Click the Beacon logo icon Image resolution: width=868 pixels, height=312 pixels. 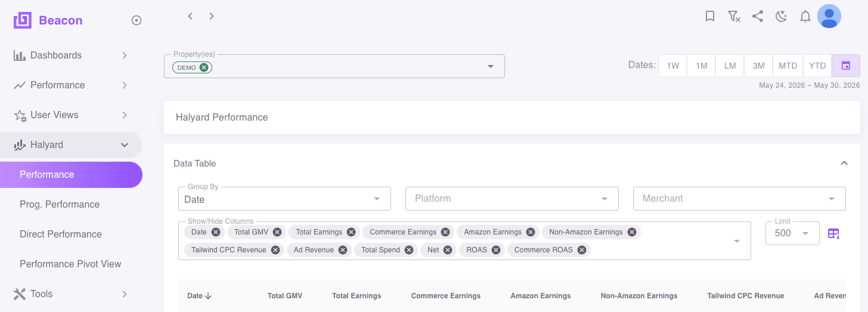point(23,20)
